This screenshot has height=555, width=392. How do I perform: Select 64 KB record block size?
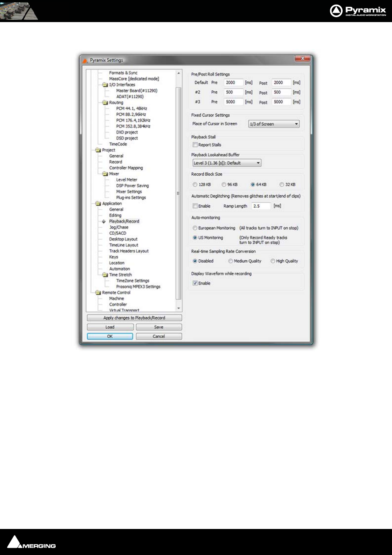[253, 185]
